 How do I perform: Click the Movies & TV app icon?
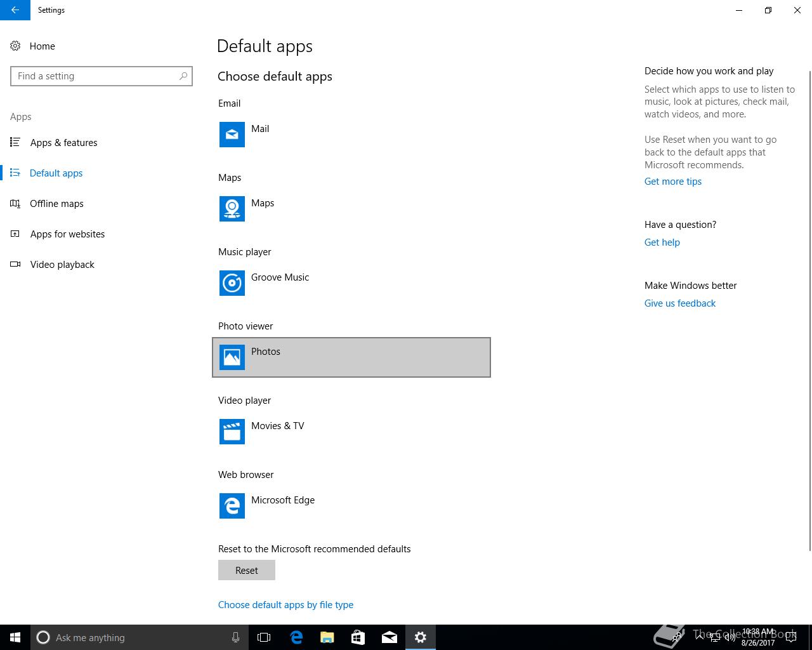pyautogui.click(x=232, y=432)
